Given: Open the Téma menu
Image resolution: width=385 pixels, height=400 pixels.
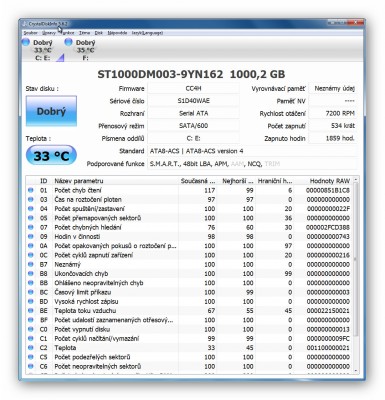Looking at the screenshot, I should point(85,33).
